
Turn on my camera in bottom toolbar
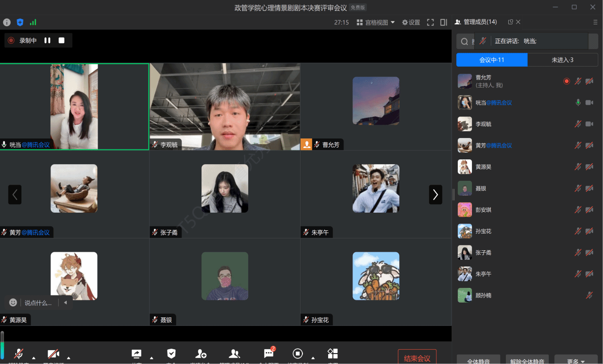[x=53, y=354]
